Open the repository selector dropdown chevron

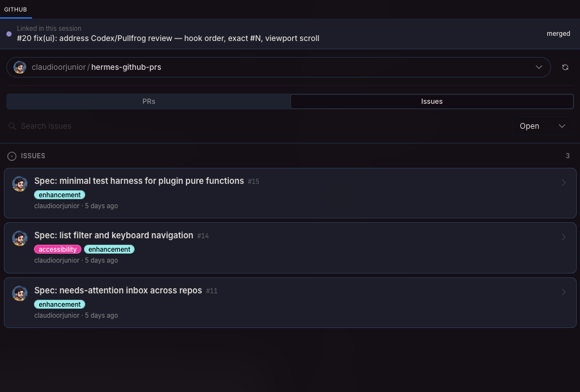tap(538, 67)
